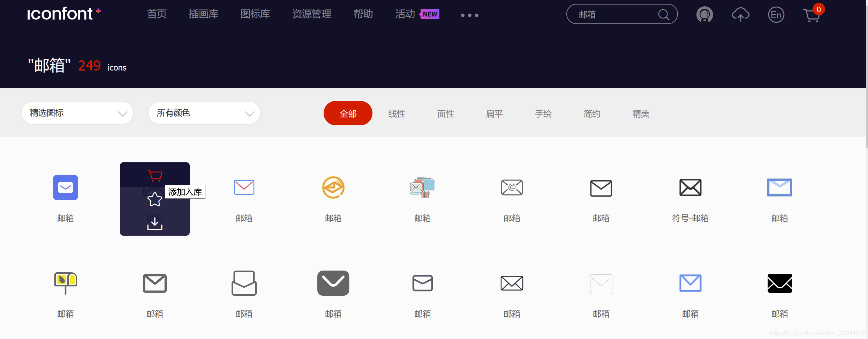Download the hovered icon

pos(155,223)
